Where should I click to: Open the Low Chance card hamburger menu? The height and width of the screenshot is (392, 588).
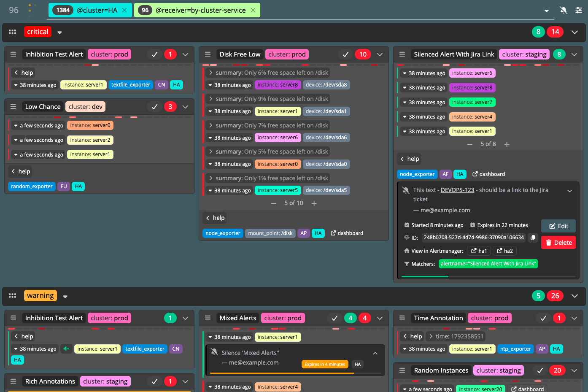pyautogui.click(x=13, y=107)
